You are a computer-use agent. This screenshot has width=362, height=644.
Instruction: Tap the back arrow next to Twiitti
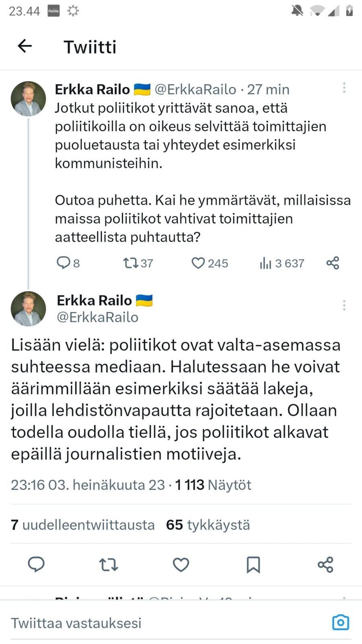point(25,46)
